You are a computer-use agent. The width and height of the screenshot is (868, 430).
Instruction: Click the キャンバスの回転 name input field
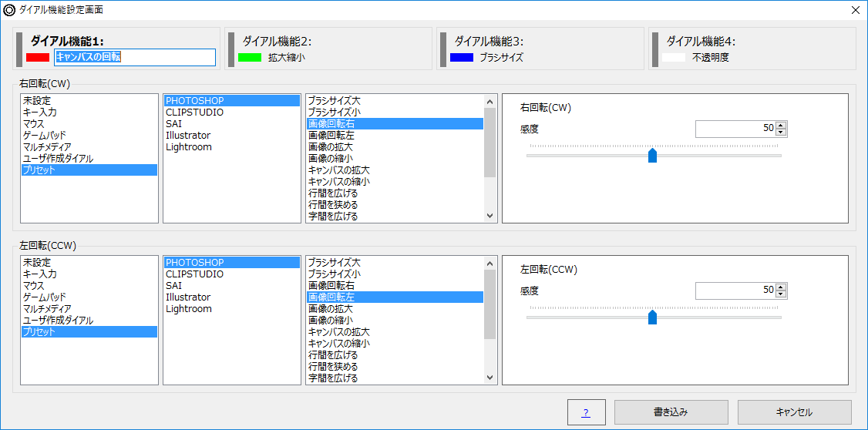[135, 57]
